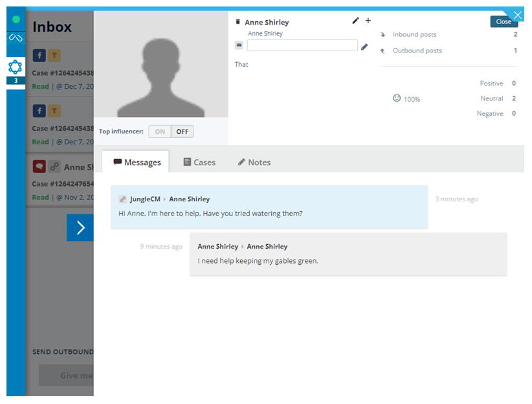Click the blue right arrow expander button

click(80, 228)
